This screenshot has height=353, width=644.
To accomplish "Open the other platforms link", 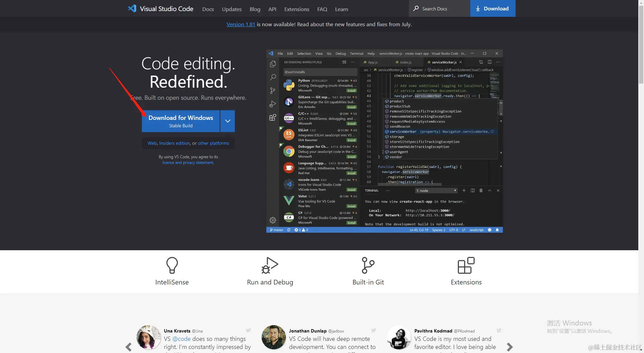I will tap(213, 143).
